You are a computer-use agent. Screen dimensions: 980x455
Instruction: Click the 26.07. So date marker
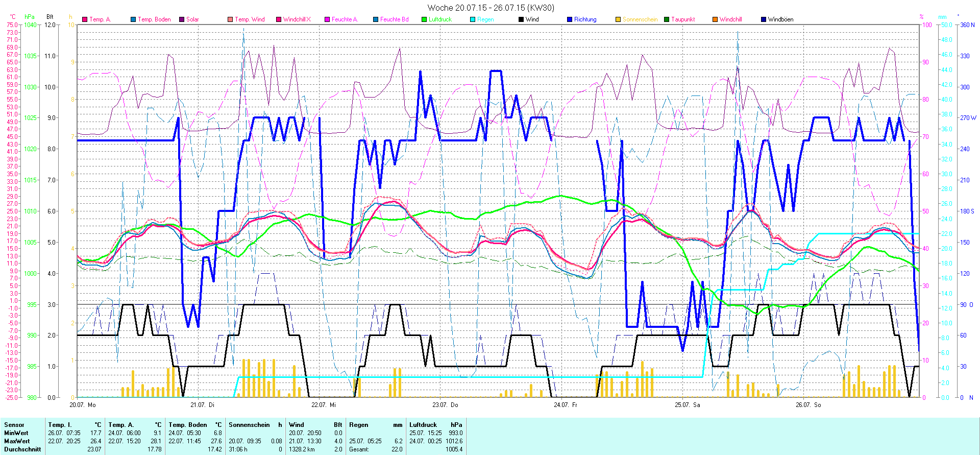coord(808,405)
